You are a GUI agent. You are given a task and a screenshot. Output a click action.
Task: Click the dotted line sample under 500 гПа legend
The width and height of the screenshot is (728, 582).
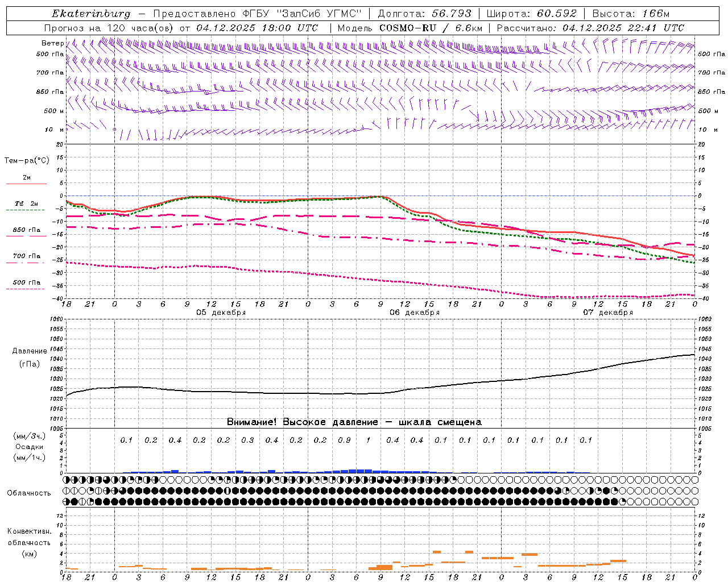(26, 289)
